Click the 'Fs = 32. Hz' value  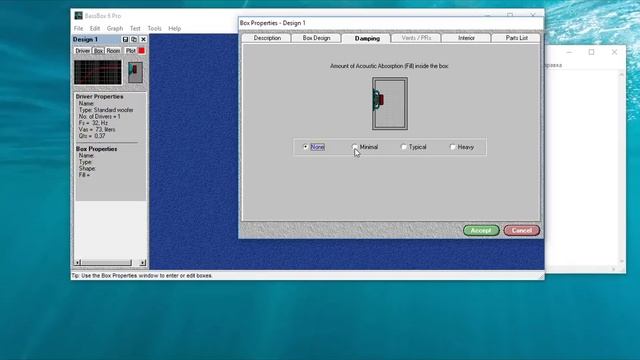[93, 123]
